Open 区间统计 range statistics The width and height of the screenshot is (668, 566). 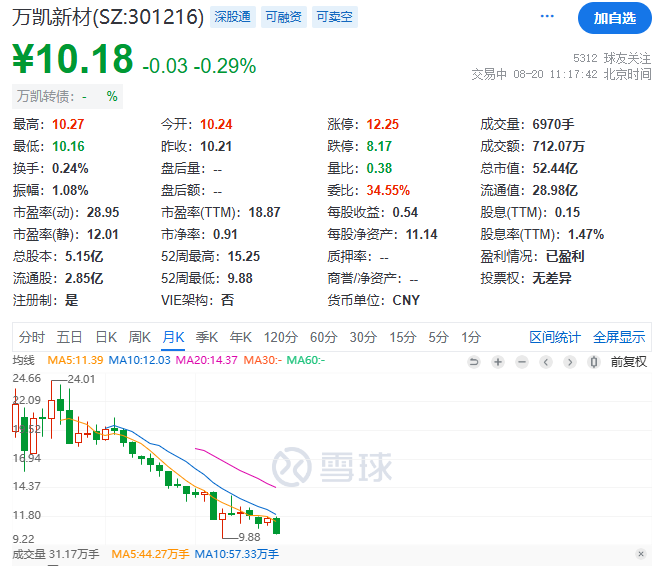point(555,337)
